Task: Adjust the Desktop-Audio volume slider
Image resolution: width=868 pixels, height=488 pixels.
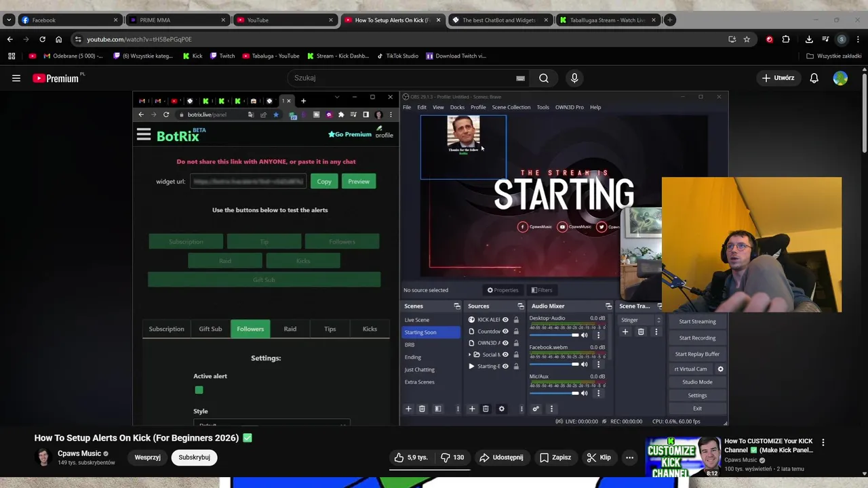Action: click(x=554, y=335)
